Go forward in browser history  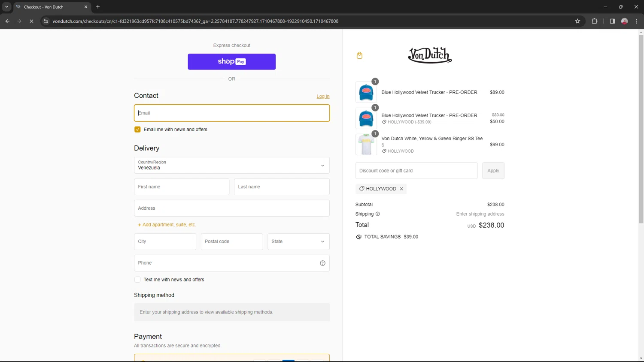19,21
